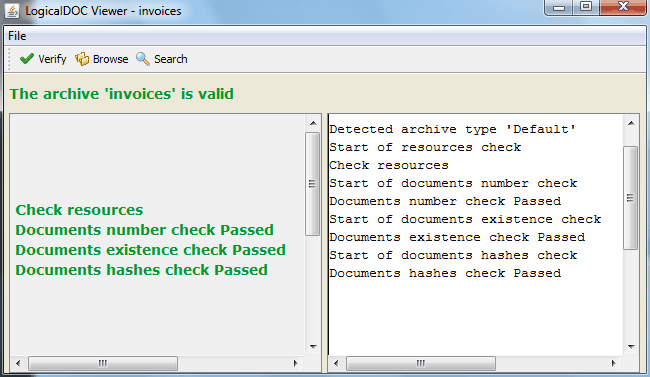Click right panel horizontal scrollbar right arrow
The image size is (650, 377).
[x=614, y=363]
